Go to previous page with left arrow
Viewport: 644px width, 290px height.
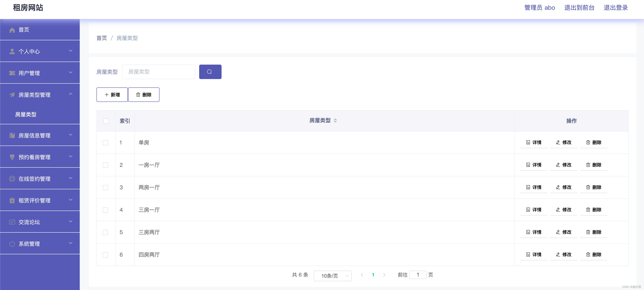pyautogui.click(x=362, y=275)
